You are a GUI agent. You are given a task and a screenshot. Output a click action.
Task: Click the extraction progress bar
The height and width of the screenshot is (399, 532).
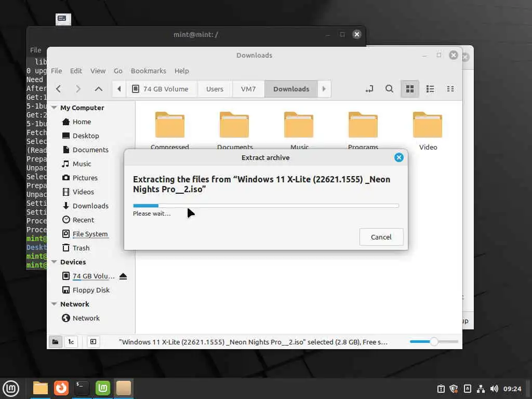click(x=265, y=206)
